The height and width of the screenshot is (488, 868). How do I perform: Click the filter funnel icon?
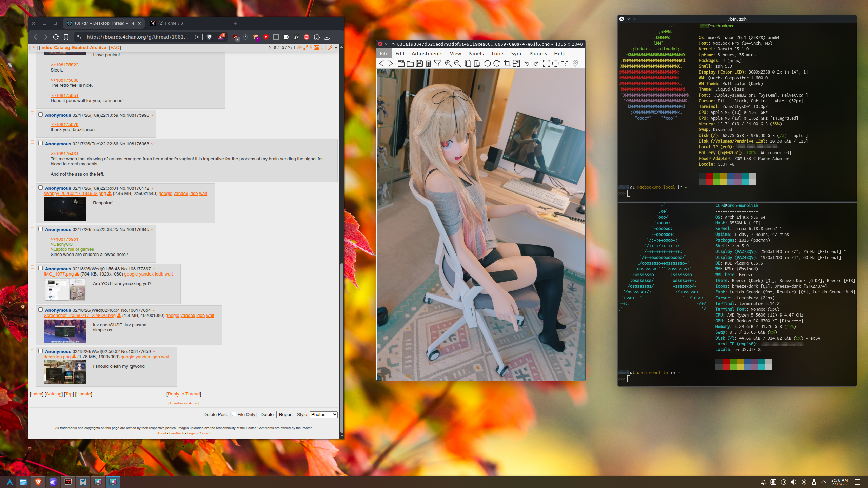click(438, 63)
